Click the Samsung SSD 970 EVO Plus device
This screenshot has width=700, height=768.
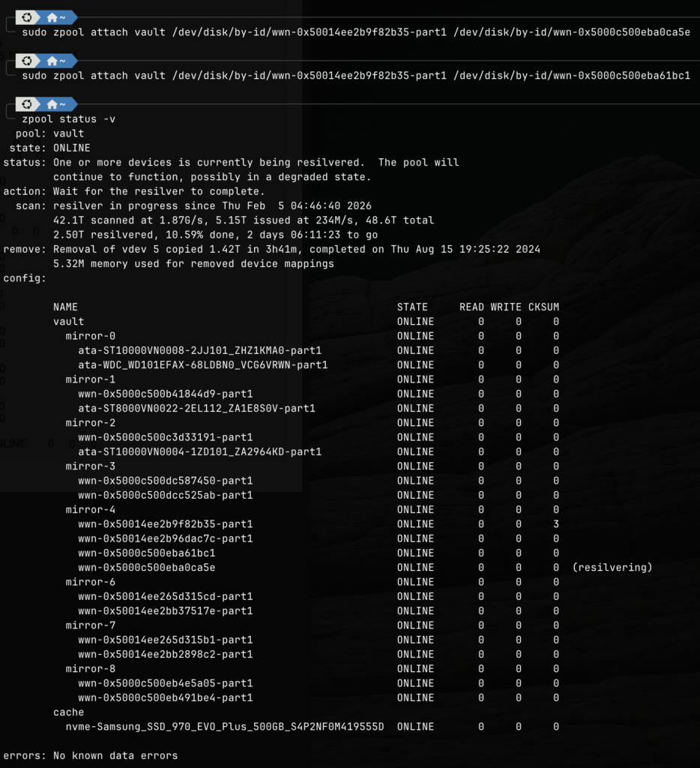pyautogui.click(x=225, y=727)
